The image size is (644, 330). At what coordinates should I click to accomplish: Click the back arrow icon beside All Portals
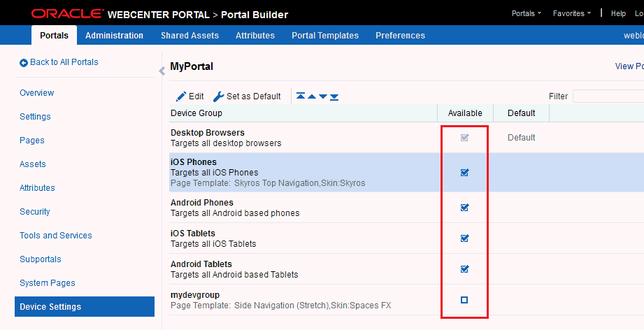[23, 63]
